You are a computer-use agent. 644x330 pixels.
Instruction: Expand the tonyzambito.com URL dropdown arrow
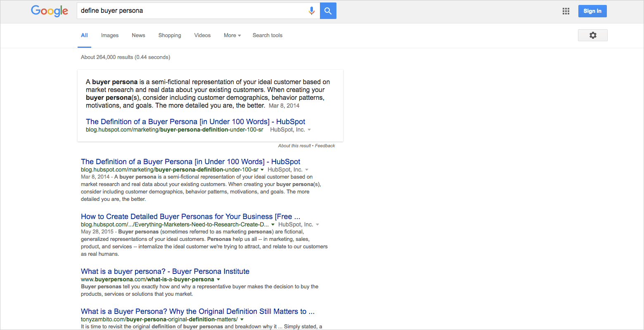(x=242, y=319)
